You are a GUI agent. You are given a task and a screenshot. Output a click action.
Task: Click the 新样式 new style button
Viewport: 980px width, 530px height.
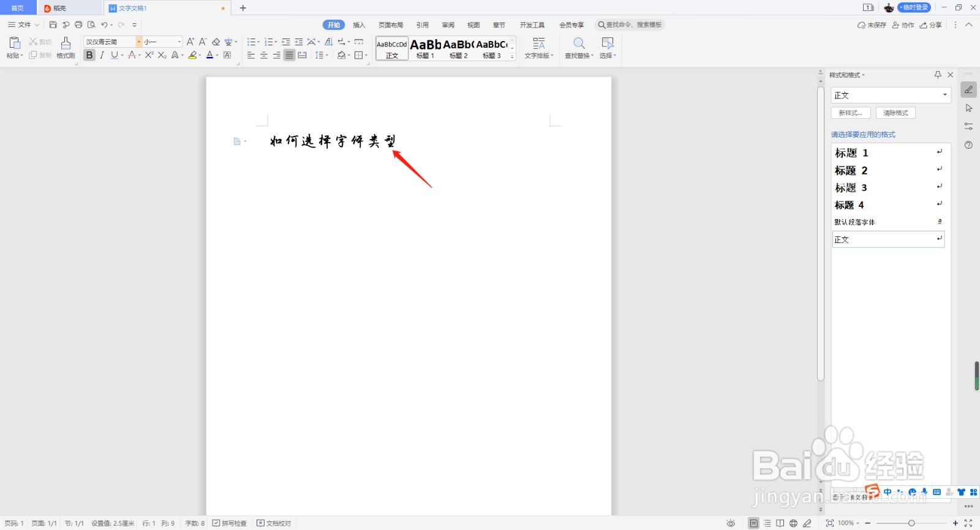[851, 113]
